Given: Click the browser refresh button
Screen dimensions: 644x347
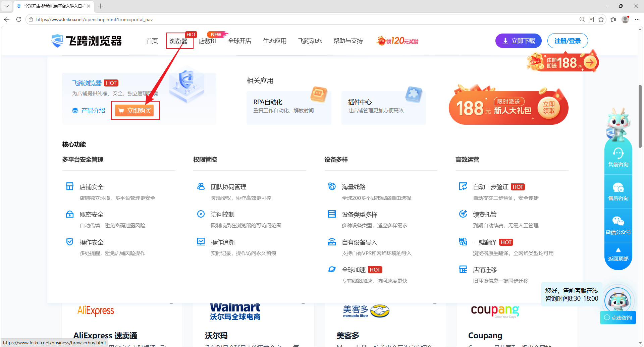Looking at the screenshot, I should pyautogui.click(x=19, y=19).
